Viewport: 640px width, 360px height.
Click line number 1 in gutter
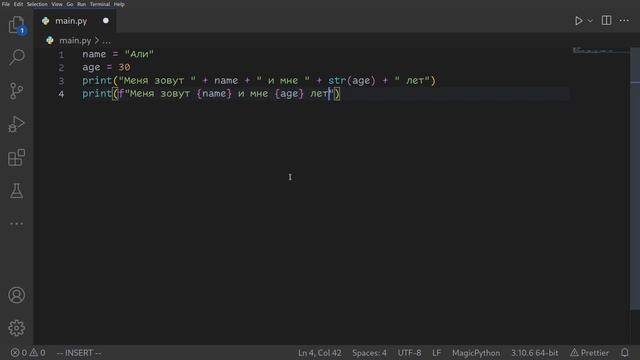pyautogui.click(x=61, y=54)
